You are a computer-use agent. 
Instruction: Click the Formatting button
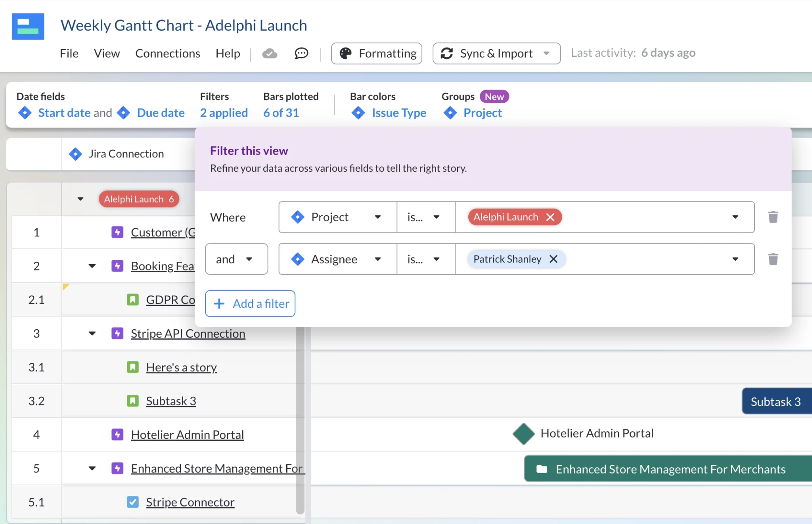[376, 53]
